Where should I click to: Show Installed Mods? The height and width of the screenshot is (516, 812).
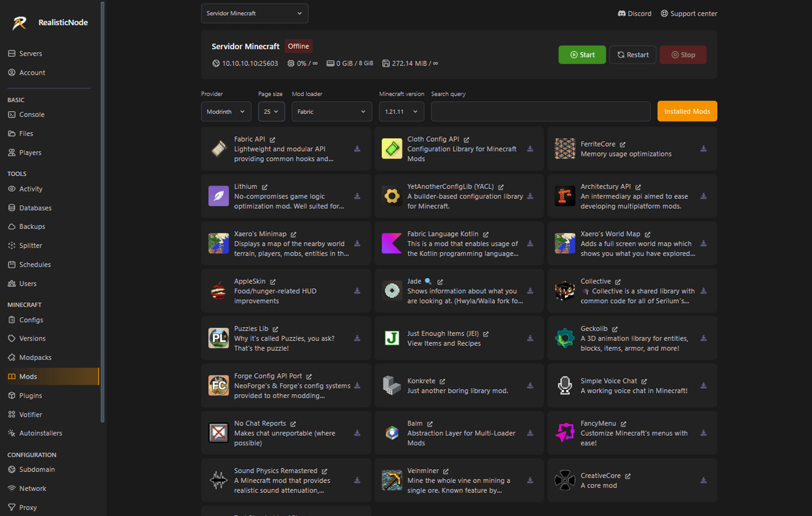tap(687, 111)
